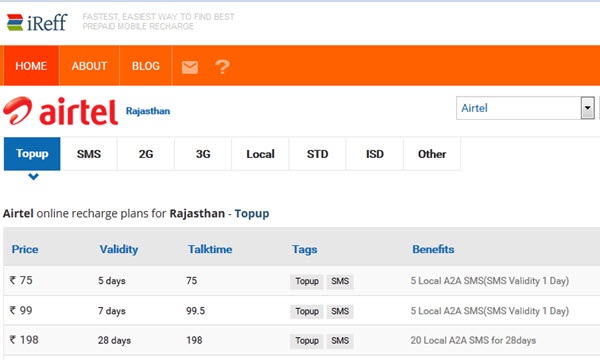Click the '20 Local A2A SMS for 28days' benefit
The height and width of the screenshot is (360, 600).
[x=473, y=340]
